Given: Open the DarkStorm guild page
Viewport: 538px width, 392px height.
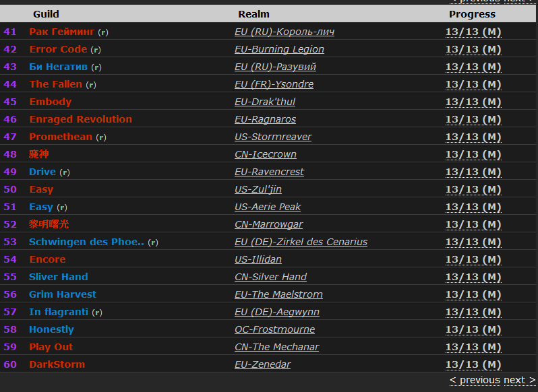Looking at the screenshot, I should (x=57, y=364).
